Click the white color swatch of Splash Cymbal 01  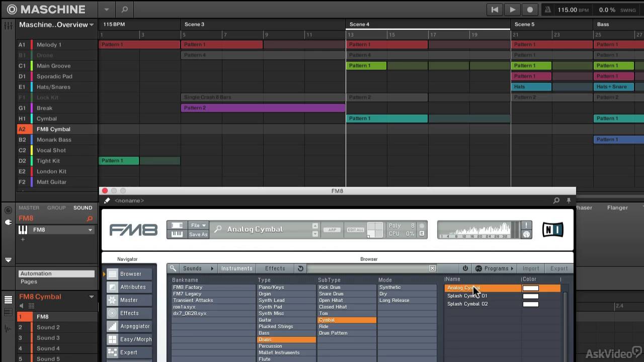530,296
